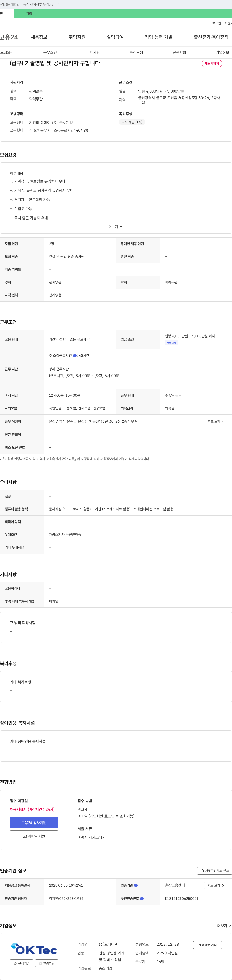This screenshot has width=232, height=980.
Task: Click the job title heading text
Action: tap(56, 63)
